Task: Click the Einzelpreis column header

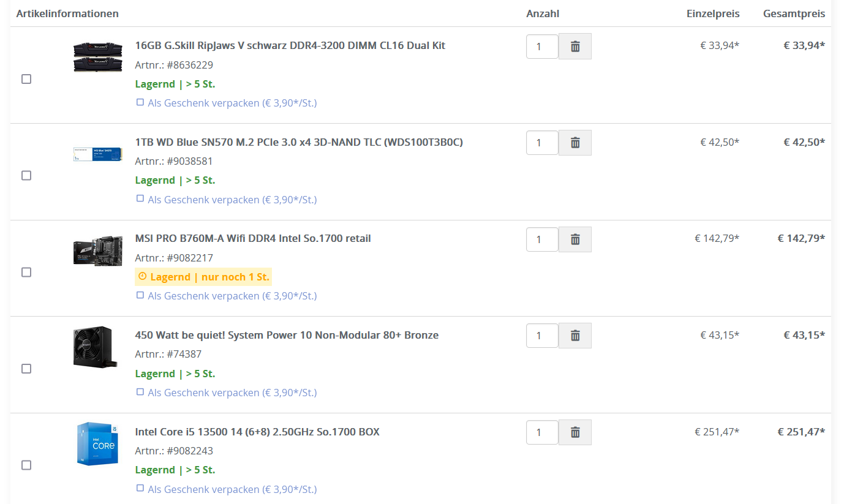Action: [713, 13]
